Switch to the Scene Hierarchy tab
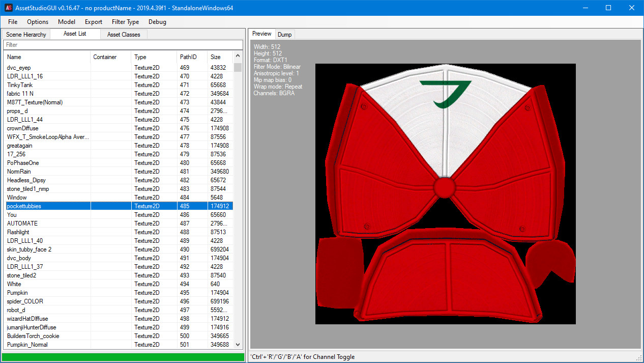 click(x=26, y=34)
